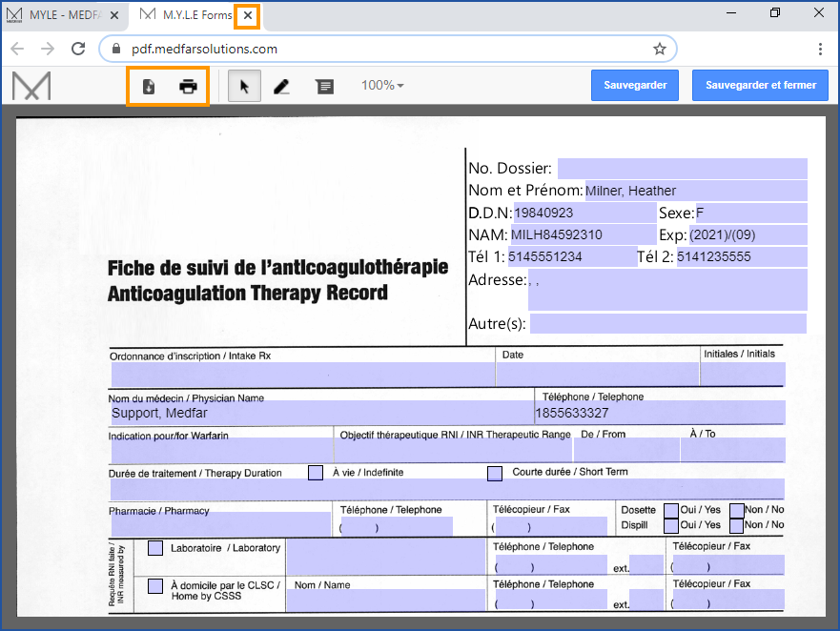Select the pen annotation tool

coord(281,87)
